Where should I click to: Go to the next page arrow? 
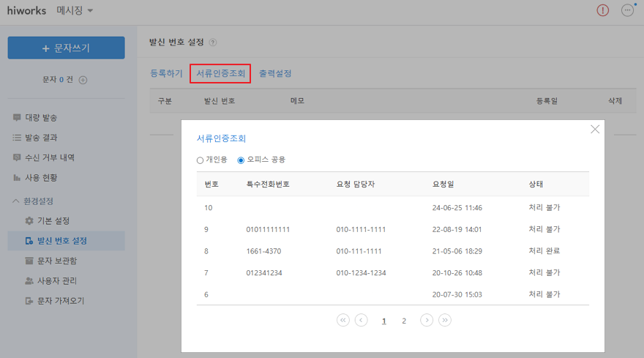click(x=427, y=320)
